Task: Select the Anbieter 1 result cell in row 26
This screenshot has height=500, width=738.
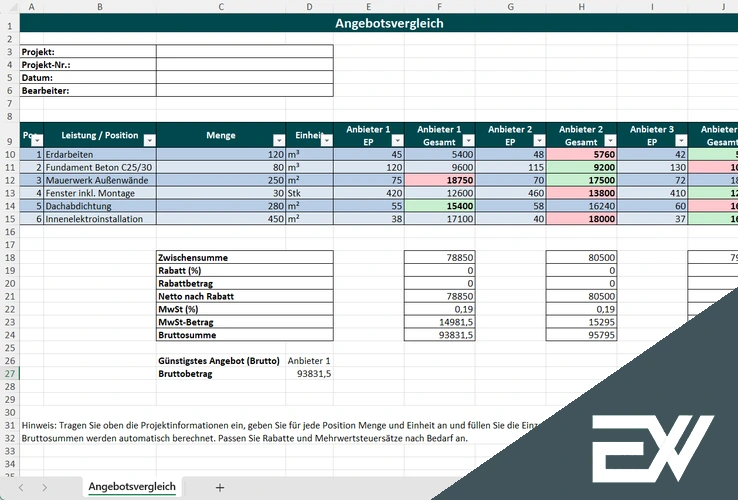Action: (x=309, y=361)
